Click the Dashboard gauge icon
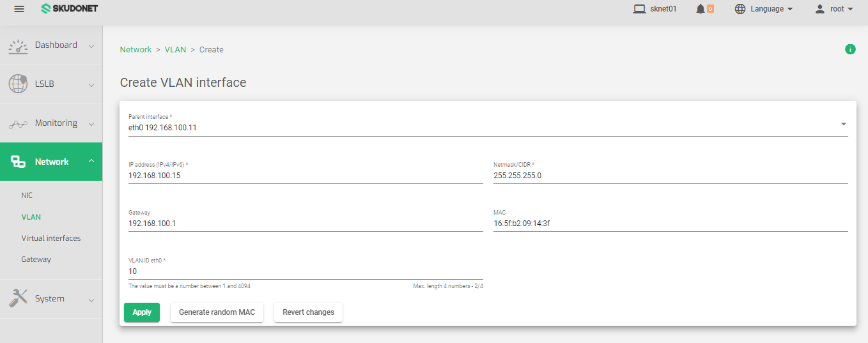Viewport: 868px width, 343px height. pyautogui.click(x=18, y=45)
